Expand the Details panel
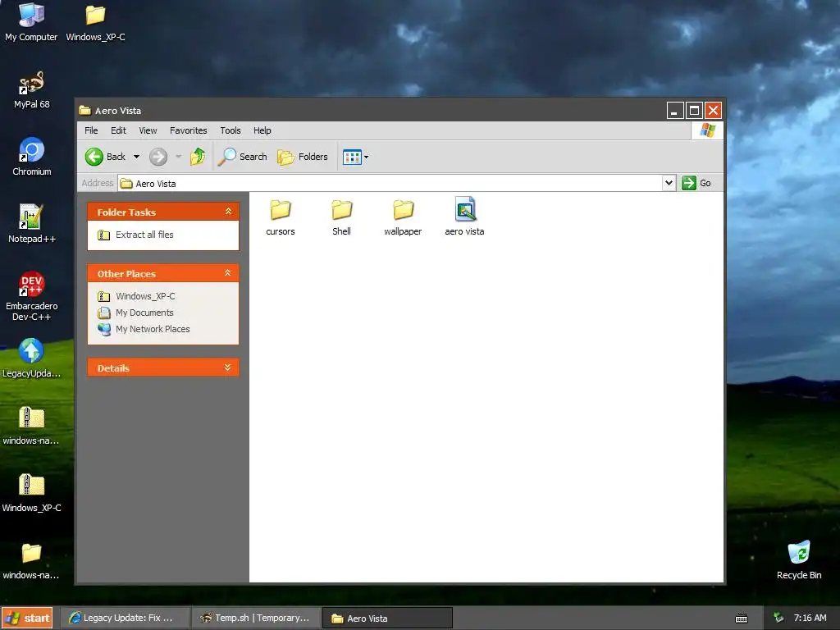This screenshot has width=840, height=630. [x=228, y=367]
